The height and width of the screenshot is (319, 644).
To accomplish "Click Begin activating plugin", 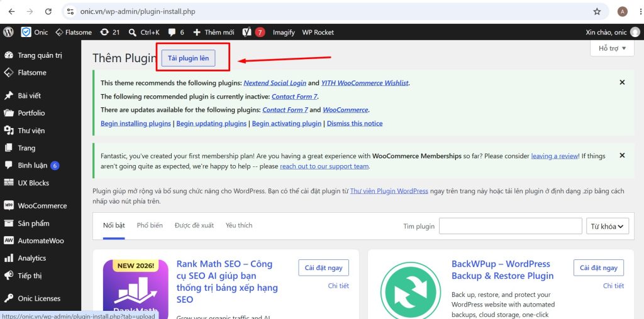I will [x=287, y=124].
